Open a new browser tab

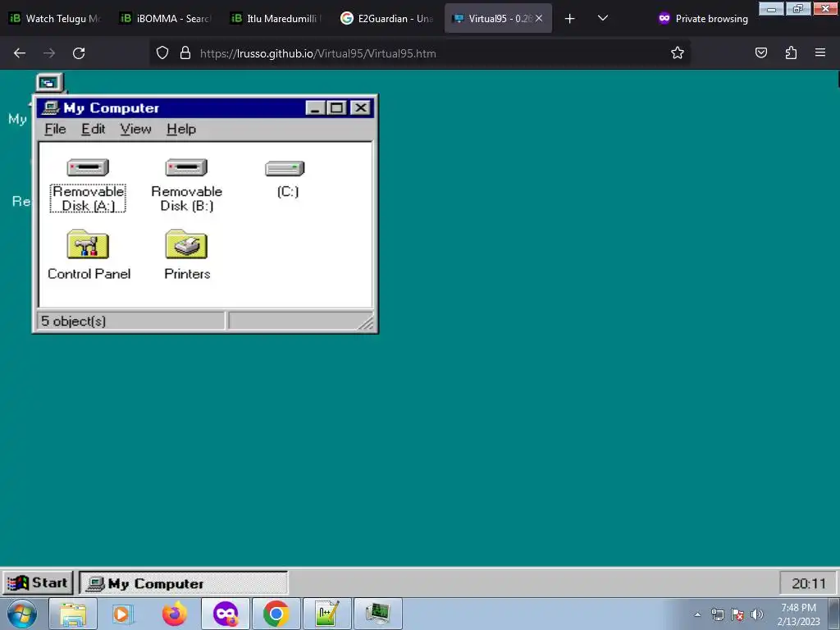569,19
